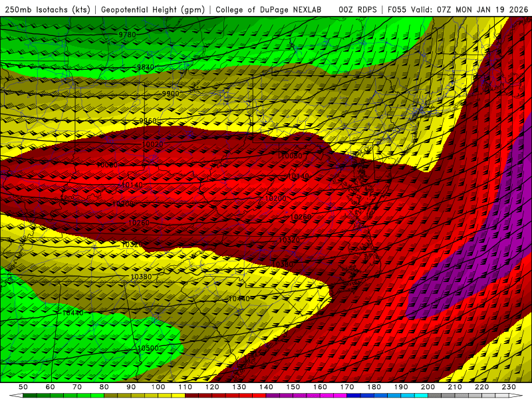This screenshot has width=532, height=399.
Task: Click legend value 160 on the isotach scale
Action: tap(320, 387)
